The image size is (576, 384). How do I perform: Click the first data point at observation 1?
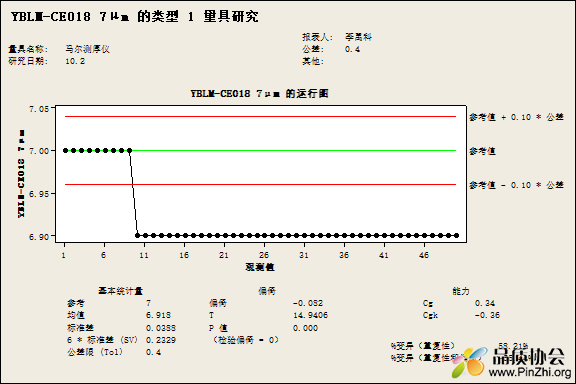tap(65, 150)
